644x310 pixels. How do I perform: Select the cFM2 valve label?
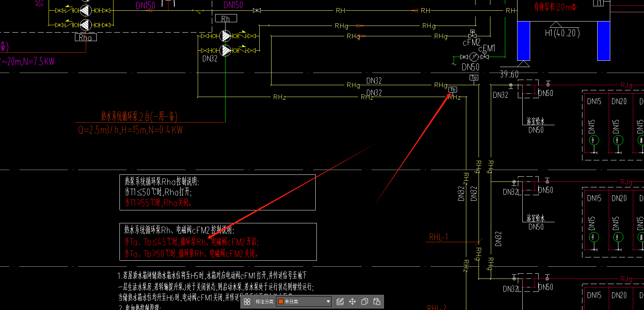471,43
